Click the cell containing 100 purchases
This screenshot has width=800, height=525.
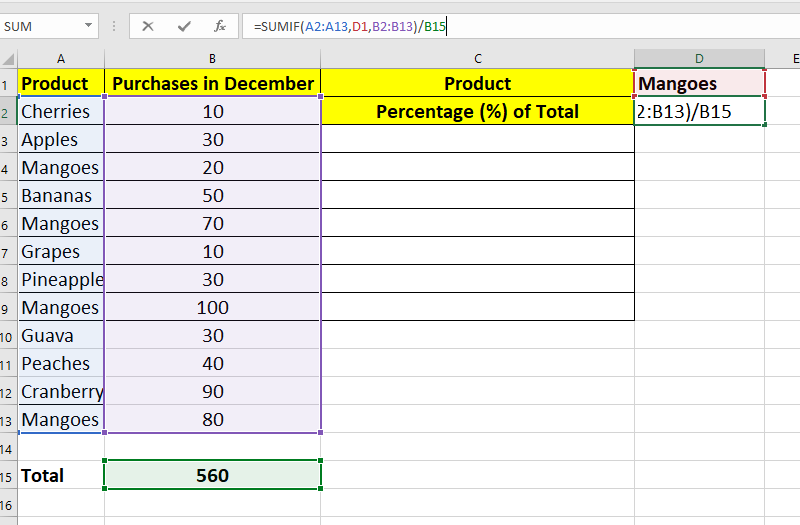(212, 308)
